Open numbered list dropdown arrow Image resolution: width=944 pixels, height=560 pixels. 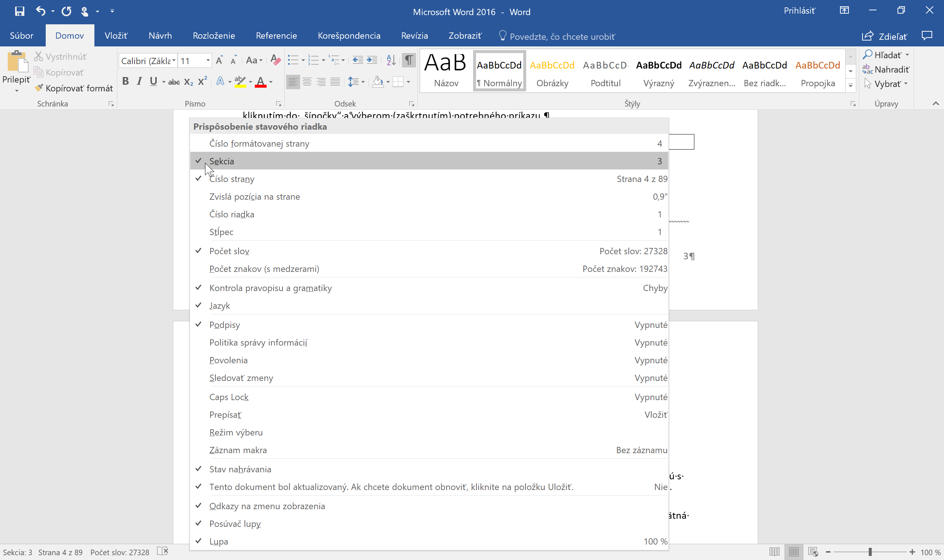(324, 60)
